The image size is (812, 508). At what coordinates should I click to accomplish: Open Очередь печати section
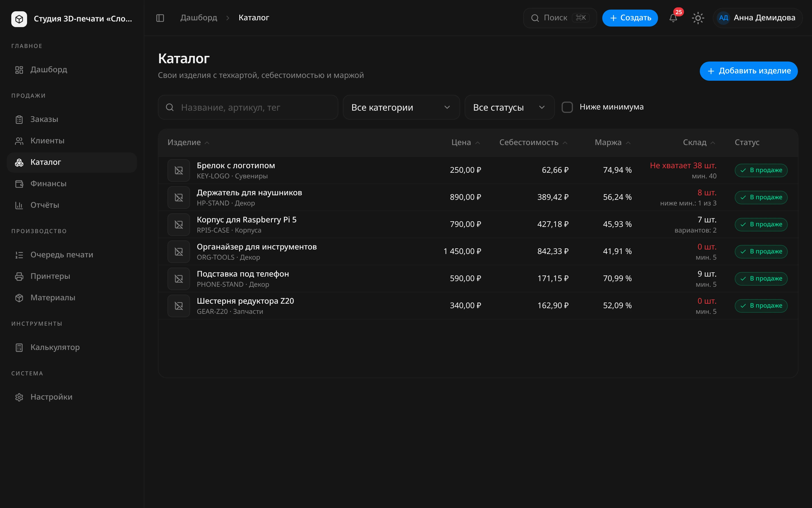click(x=72, y=255)
